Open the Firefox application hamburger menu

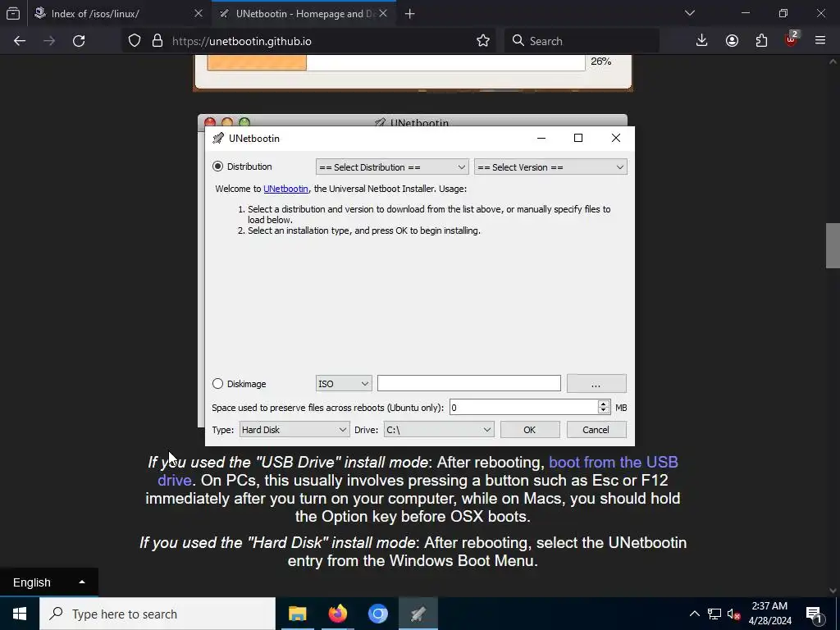coord(820,41)
